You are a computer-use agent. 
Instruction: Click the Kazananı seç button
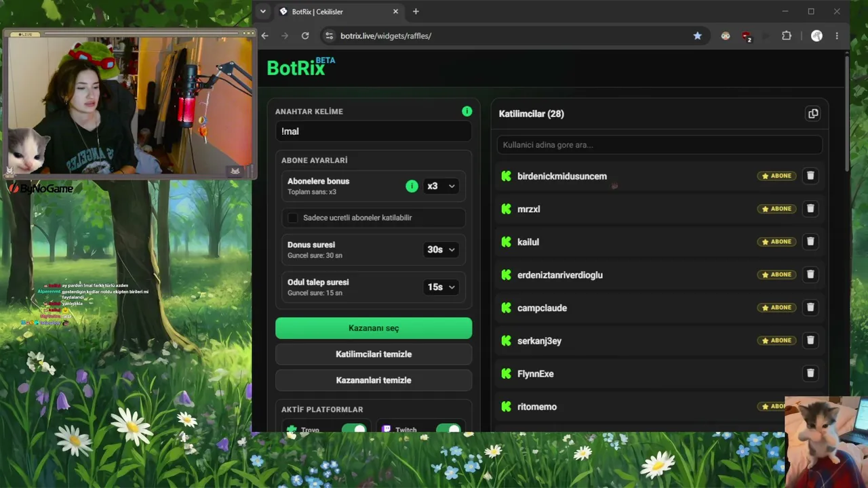point(374,328)
